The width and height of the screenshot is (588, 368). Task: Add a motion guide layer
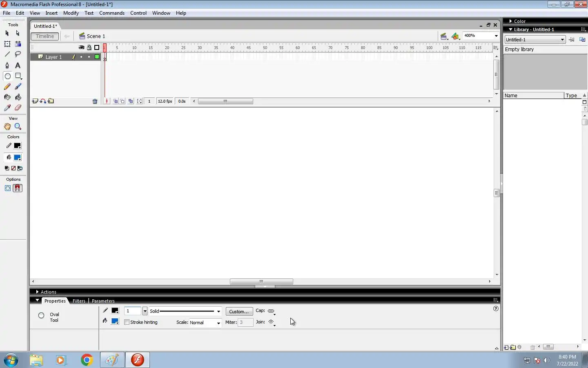point(43,101)
